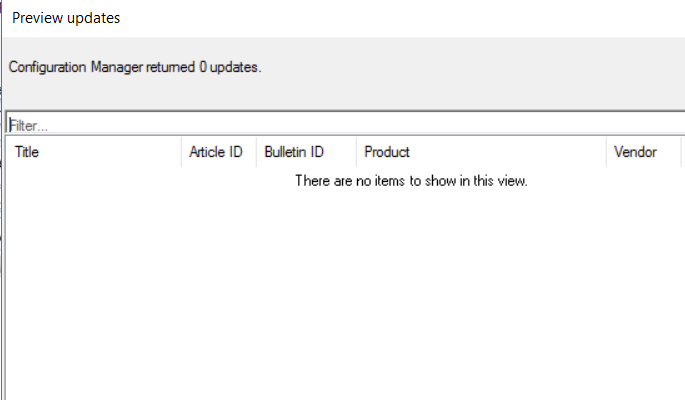Click the word 'Manager' in the status line
The image size is (685, 400).
click(117, 67)
